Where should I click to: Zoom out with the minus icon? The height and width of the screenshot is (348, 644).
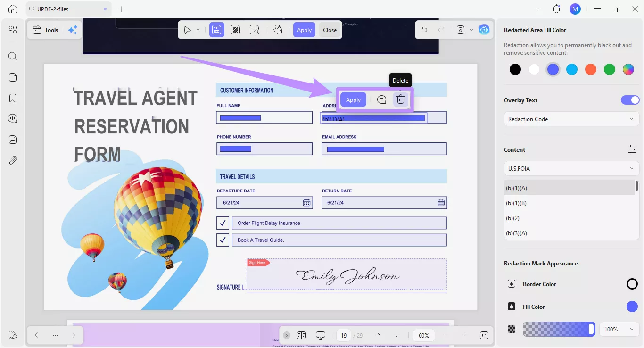tap(446, 335)
